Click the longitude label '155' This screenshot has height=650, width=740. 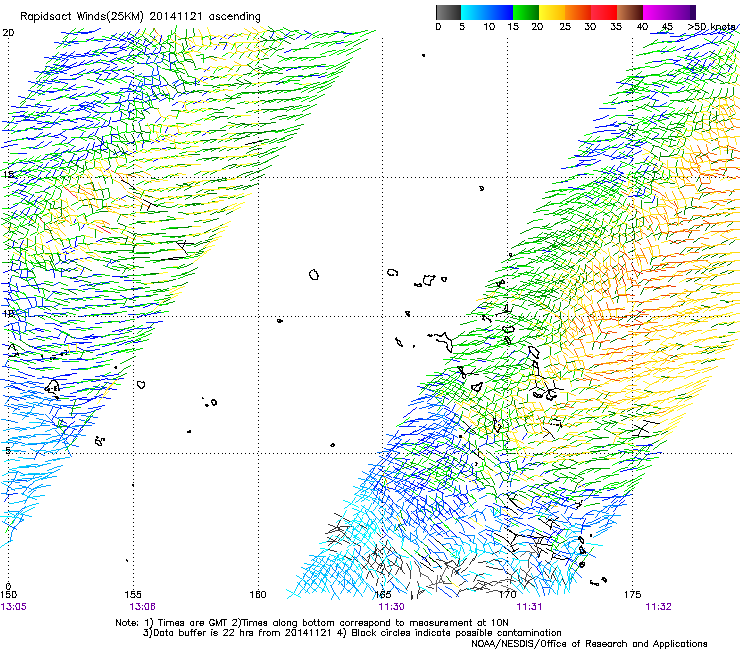(133, 595)
